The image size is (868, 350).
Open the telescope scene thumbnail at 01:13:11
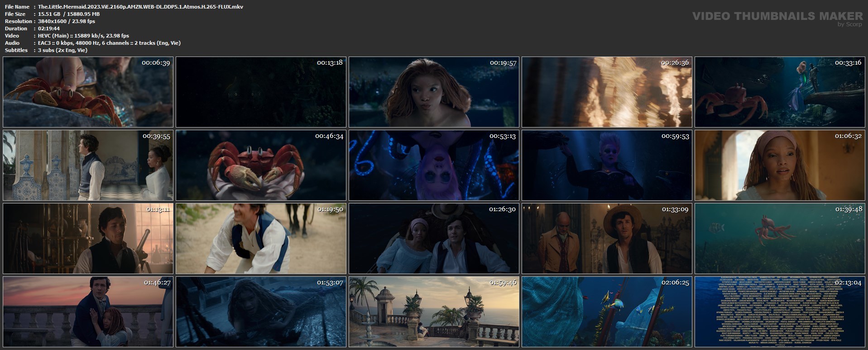(88, 238)
